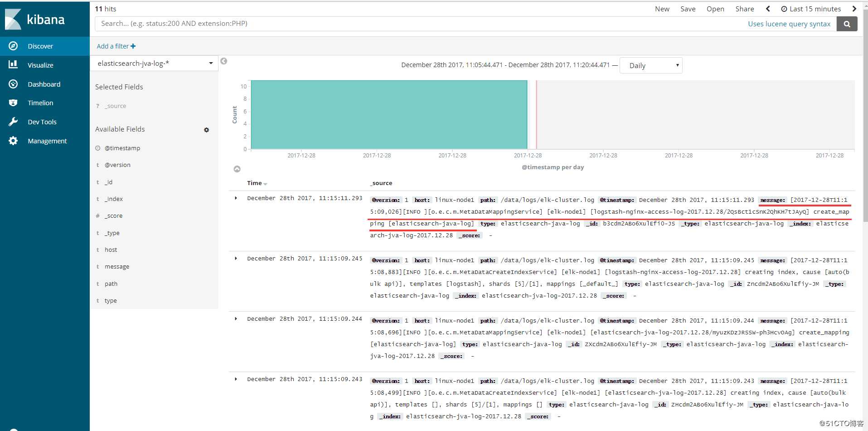Image resolution: width=868 pixels, height=431 pixels.
Task: Expand document row at 11:15:11.293
Action: tap(236, 198)
